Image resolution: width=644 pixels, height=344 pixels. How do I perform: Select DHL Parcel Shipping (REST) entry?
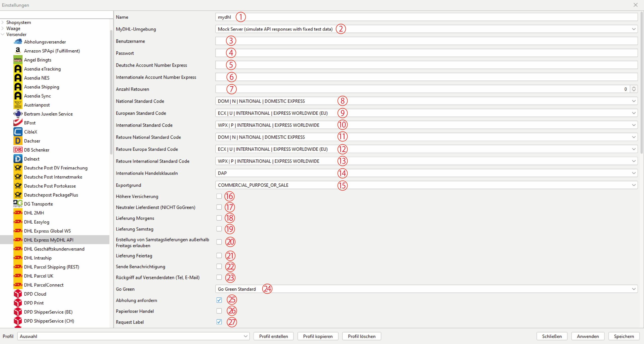coord(52,267)
